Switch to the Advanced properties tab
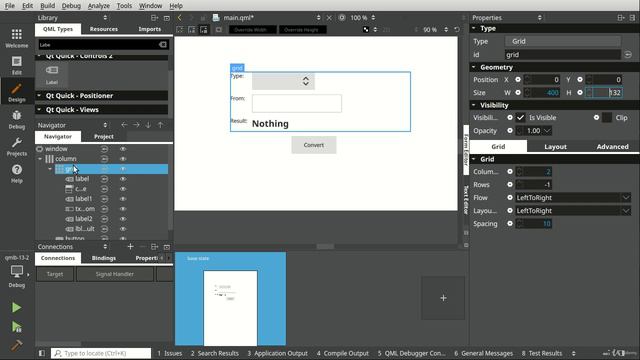The image size is (640, 360). click(612, 147)
